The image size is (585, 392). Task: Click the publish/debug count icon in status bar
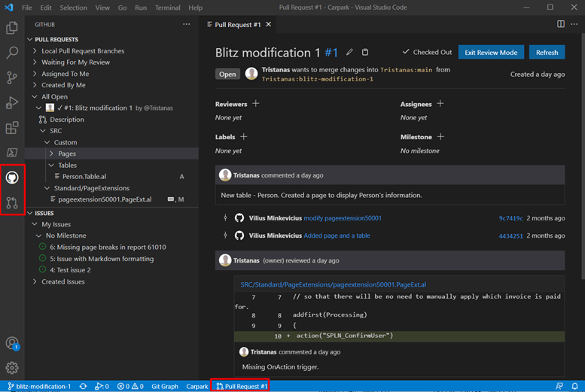(102, 387)
